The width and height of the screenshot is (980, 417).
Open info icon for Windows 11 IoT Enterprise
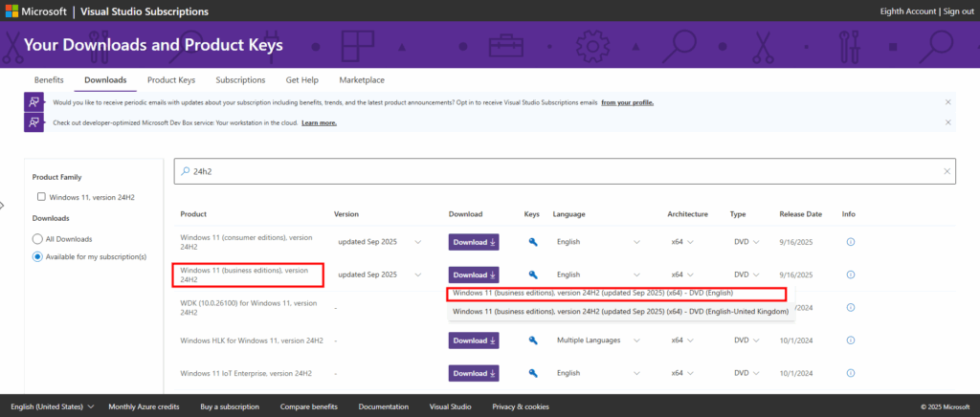(x=850, y=373)
